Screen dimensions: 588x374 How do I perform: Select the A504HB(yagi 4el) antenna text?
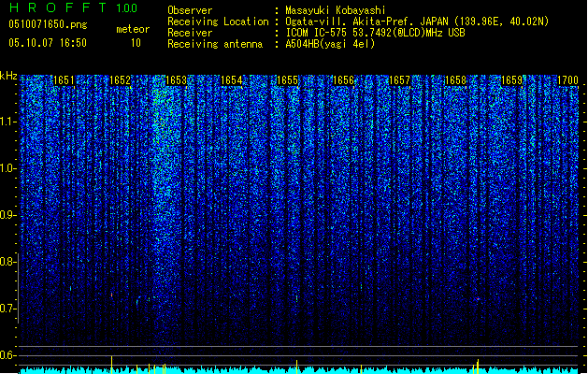[x=330, y=44]
